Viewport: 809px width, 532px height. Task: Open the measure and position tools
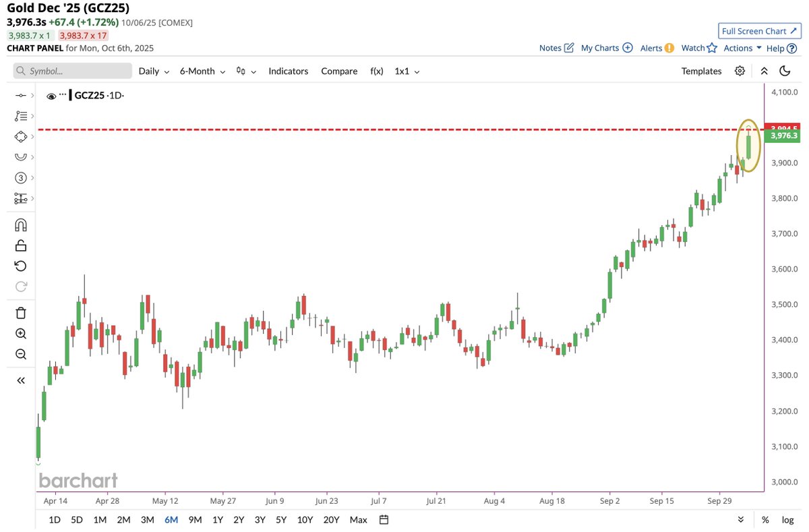20,198
